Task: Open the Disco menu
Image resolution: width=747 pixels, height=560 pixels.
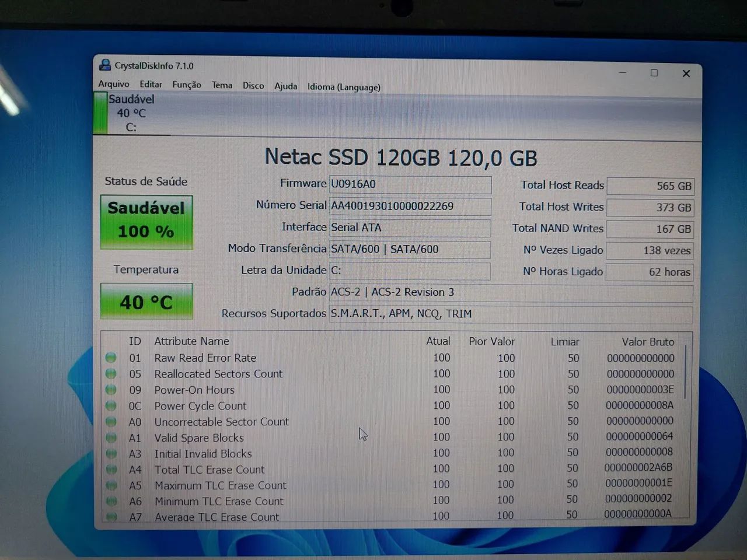Action: click(x=253, y=86)
